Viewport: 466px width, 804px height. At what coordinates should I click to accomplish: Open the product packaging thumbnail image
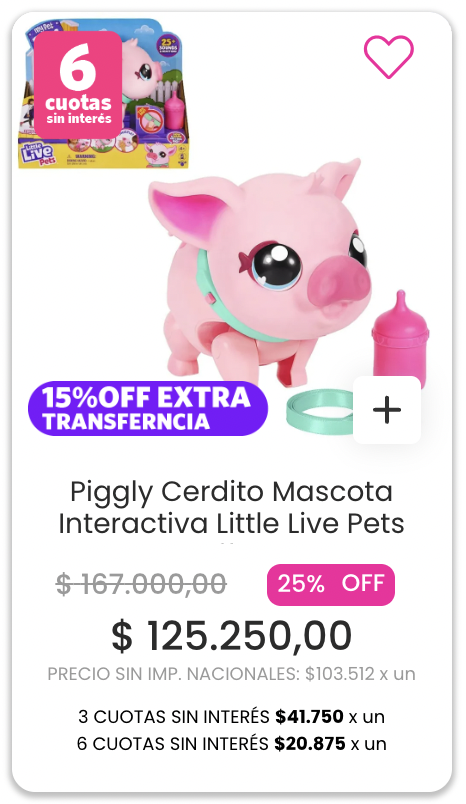[104, 93]
